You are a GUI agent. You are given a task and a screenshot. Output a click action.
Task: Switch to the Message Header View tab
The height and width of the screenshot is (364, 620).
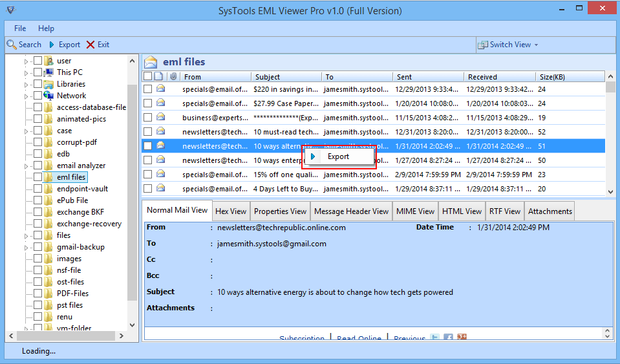coord(351,211)
